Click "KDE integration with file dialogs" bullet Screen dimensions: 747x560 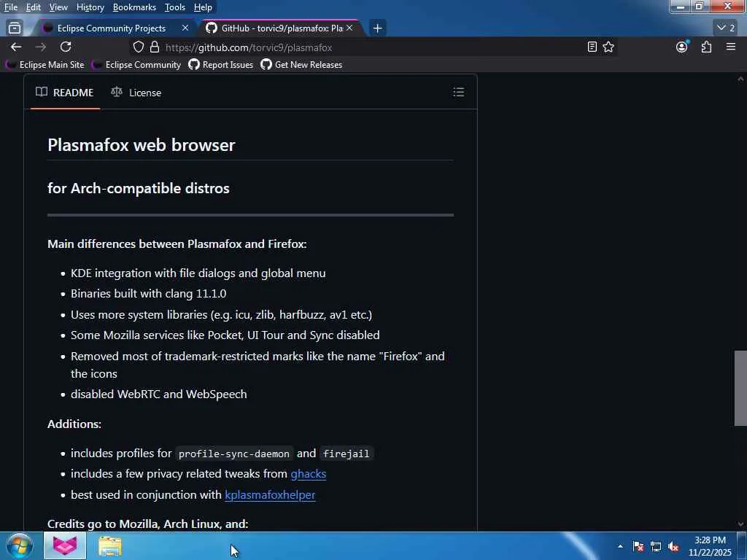pos(198,273)
